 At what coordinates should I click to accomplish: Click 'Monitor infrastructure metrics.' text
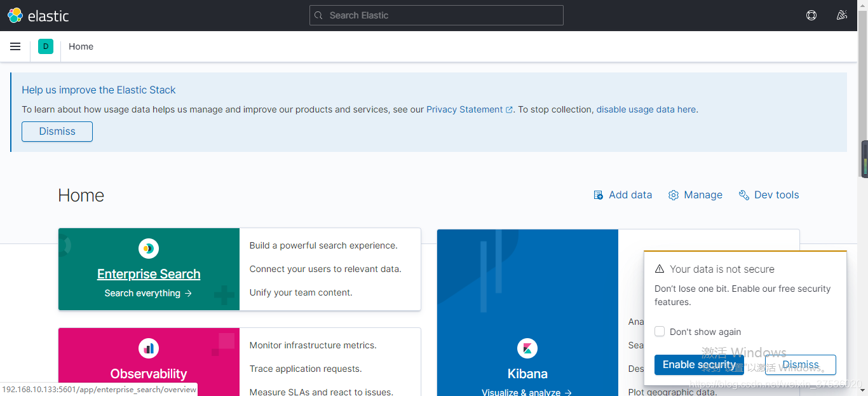tap(313, 345)
